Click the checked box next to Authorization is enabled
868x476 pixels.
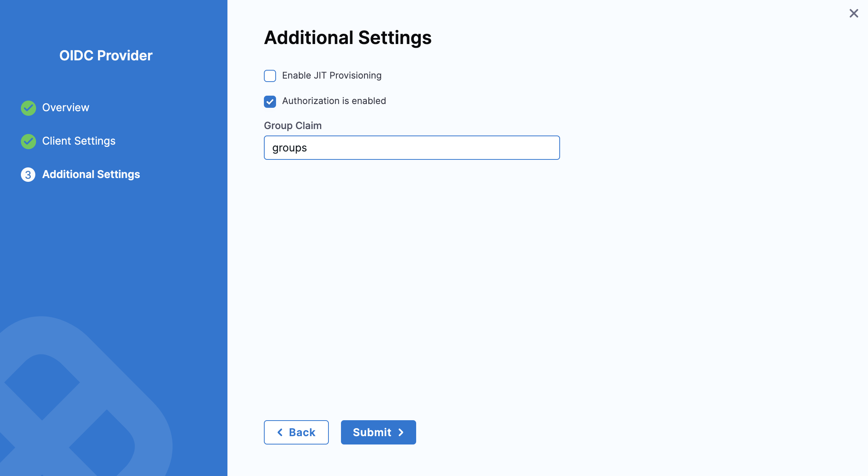(270, 101)
